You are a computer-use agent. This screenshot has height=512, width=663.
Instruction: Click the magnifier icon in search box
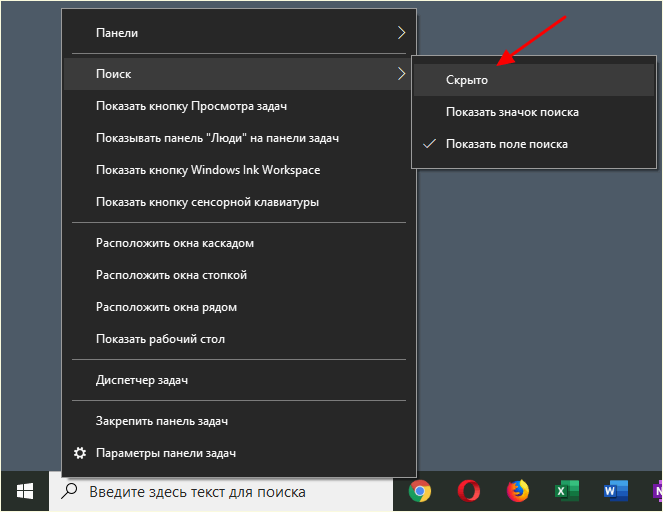[69, 491]
